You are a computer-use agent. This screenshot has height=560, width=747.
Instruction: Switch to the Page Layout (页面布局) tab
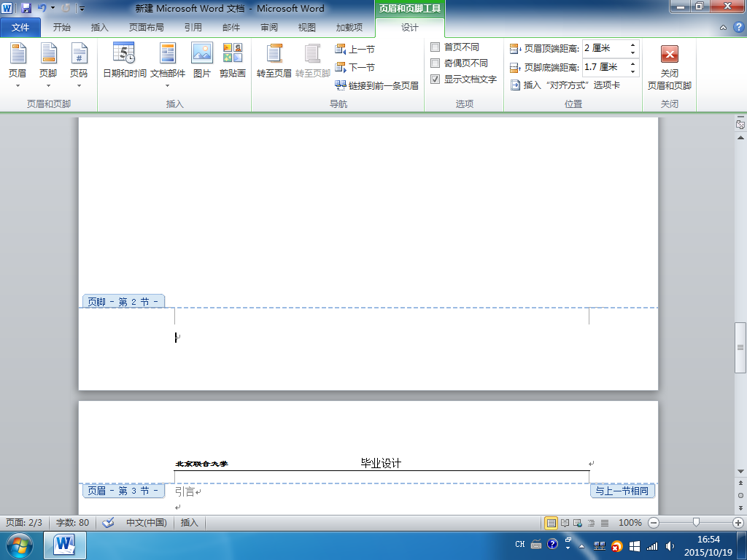(146, 28)
